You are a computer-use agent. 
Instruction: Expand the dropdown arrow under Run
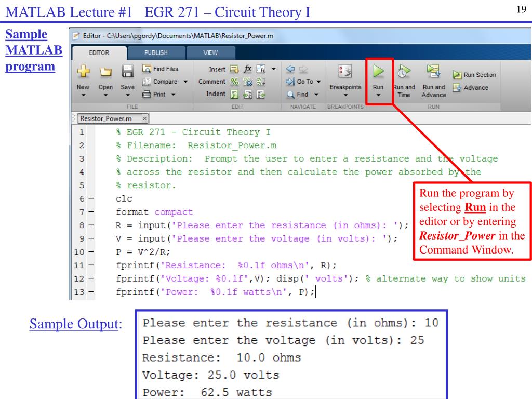pos(378,96)
